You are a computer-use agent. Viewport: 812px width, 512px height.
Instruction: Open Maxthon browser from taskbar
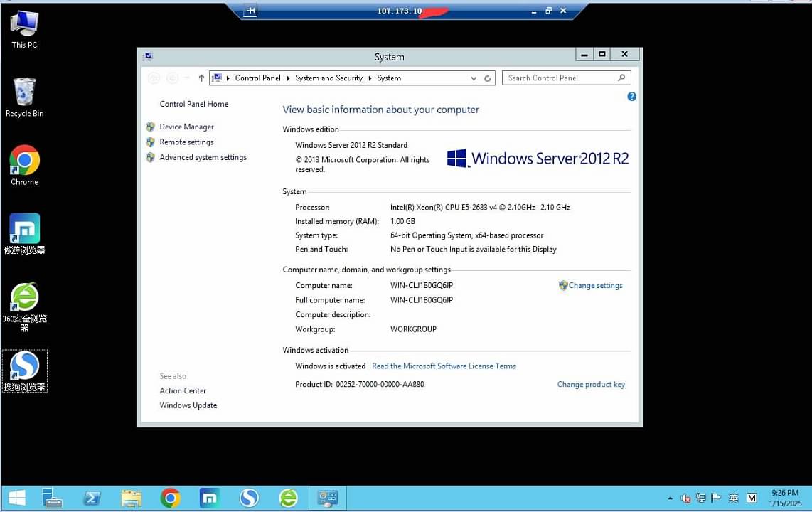pos(210,498)
